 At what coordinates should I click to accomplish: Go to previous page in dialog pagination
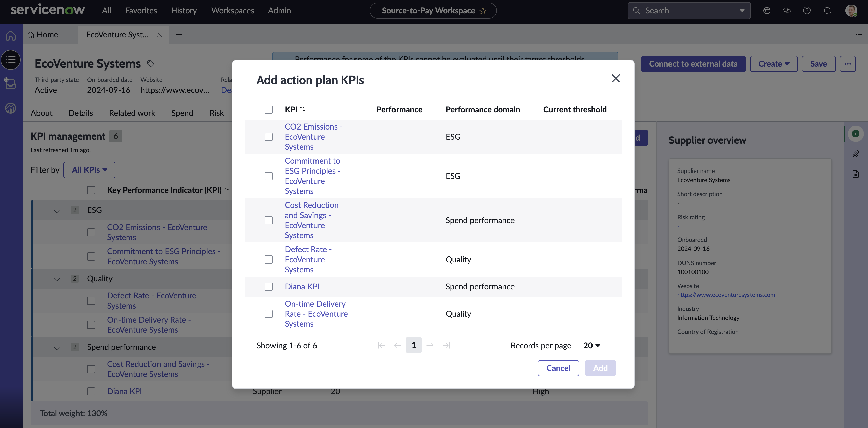click(397, 345)
